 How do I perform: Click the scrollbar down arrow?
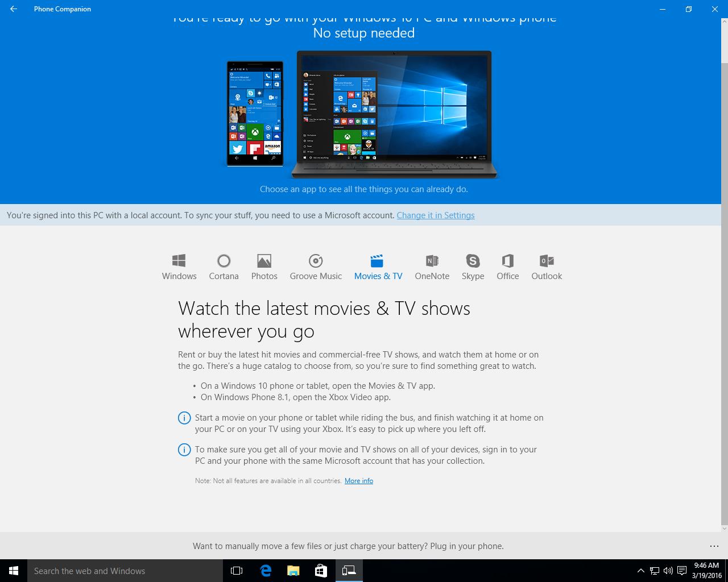coord(724,528)
